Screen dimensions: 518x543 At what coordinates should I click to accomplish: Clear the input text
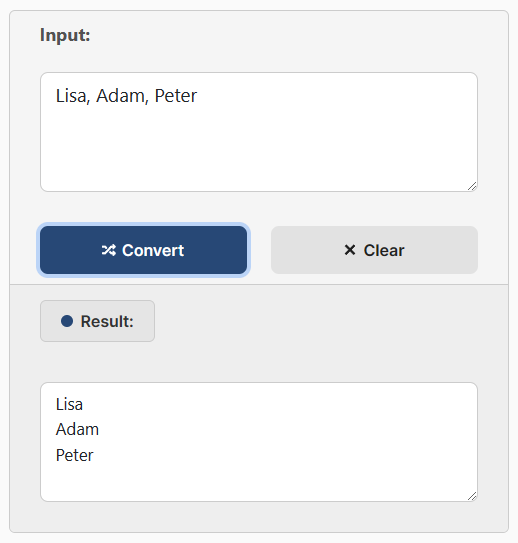click(x=374, y=250)
